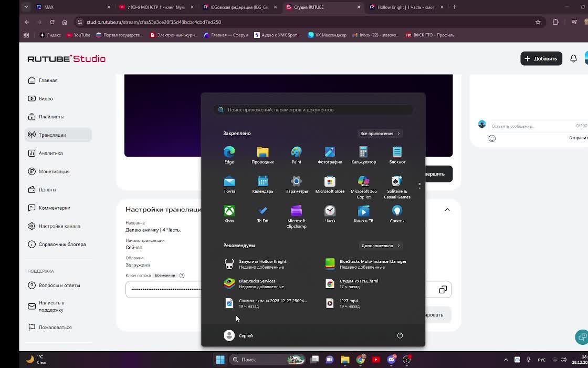Open Главная in the sidebar
This screenshot has width=588, height=368.
pyautogui.click(x=58, y=80)
